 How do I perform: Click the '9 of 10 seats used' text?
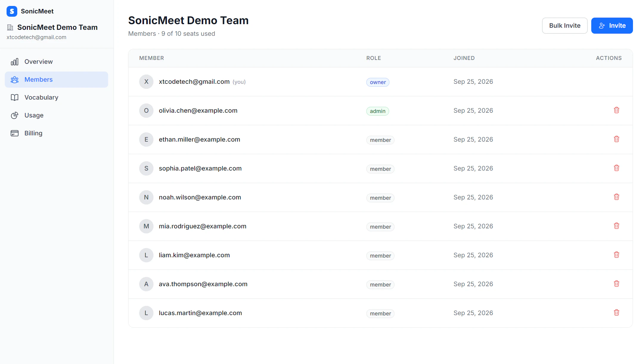[x=188, y=34]
